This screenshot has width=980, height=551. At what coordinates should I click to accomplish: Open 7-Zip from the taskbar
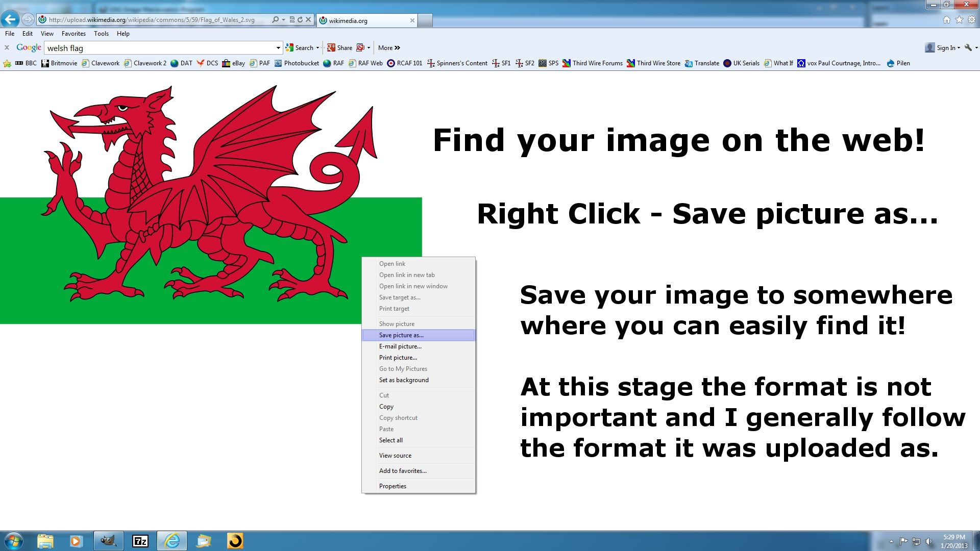(x=140, y=541)
